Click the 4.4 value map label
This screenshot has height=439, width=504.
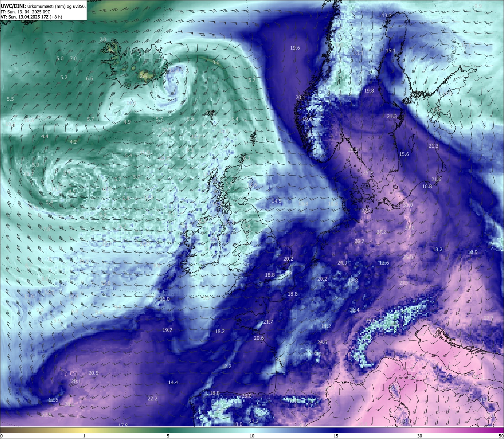click(x=44, y=137)
